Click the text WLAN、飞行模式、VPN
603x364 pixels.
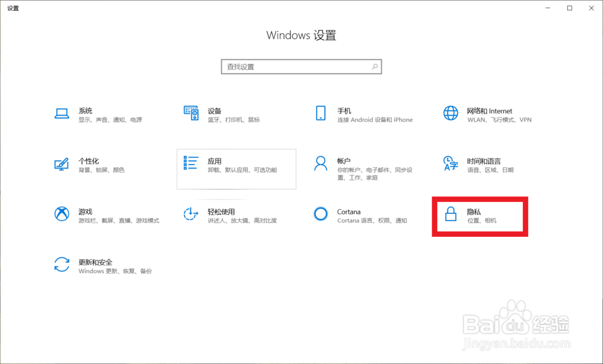tap(499, 120)
